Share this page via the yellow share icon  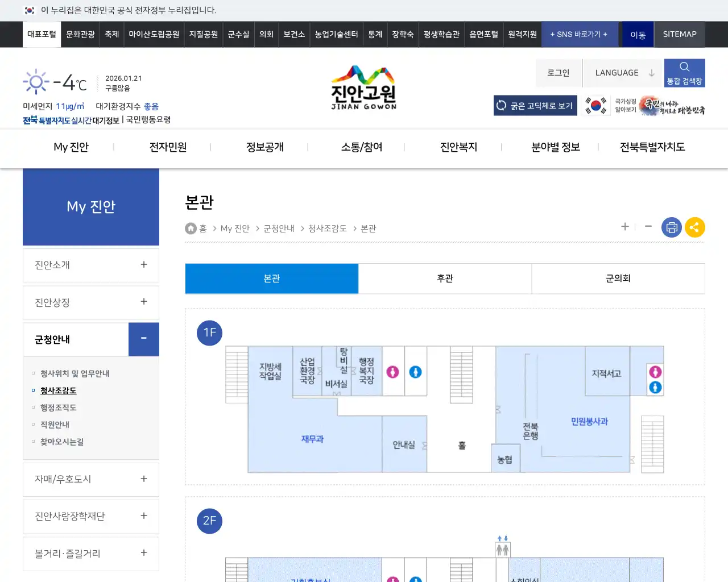(x=694, y=227)
